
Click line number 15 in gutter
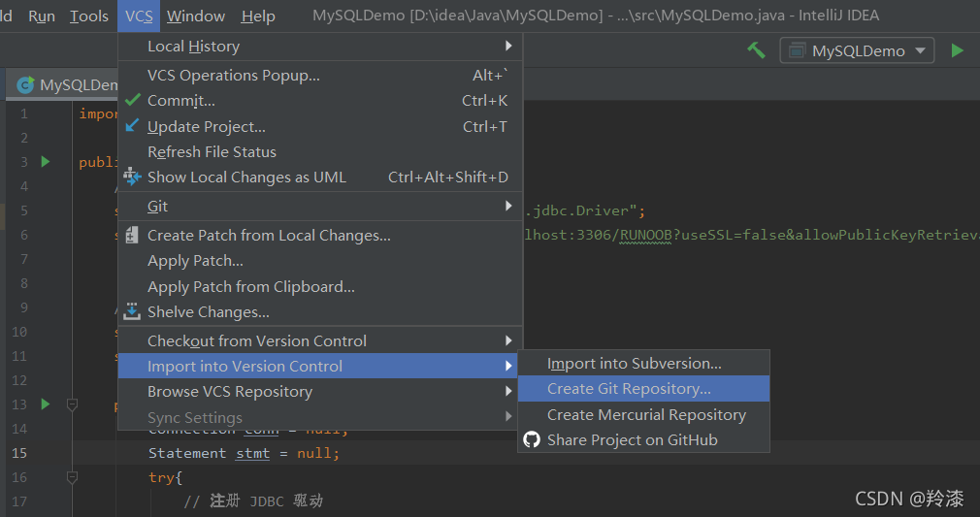tap(19, 453)
